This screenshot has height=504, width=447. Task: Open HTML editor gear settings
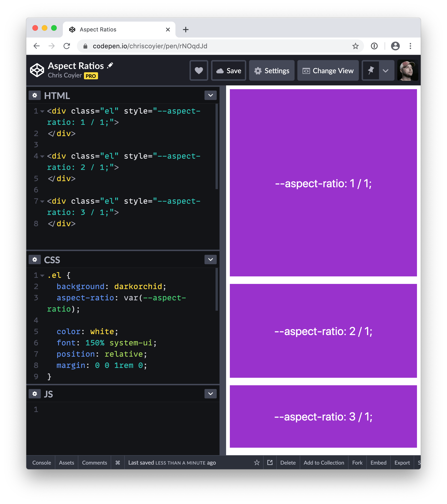click(35, 95)
